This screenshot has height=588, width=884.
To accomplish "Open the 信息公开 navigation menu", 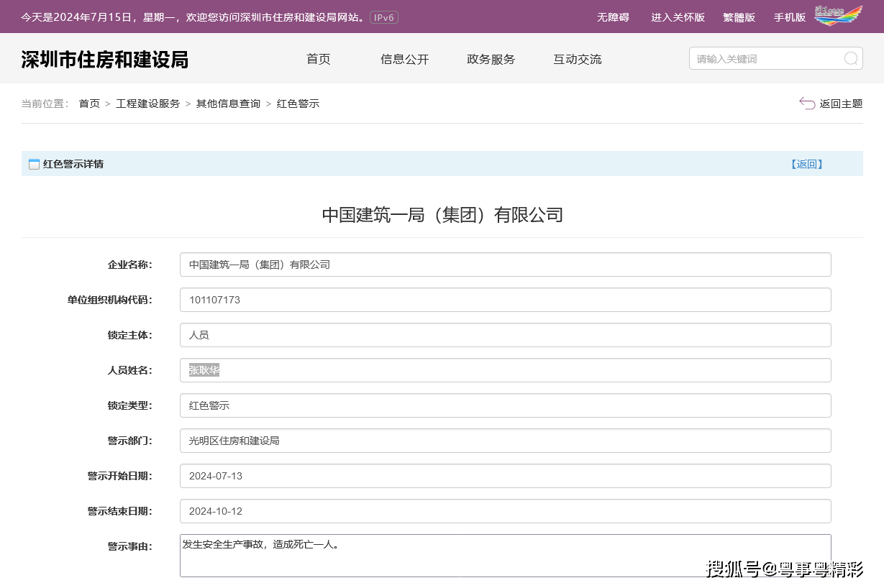I will click(405, 59).
